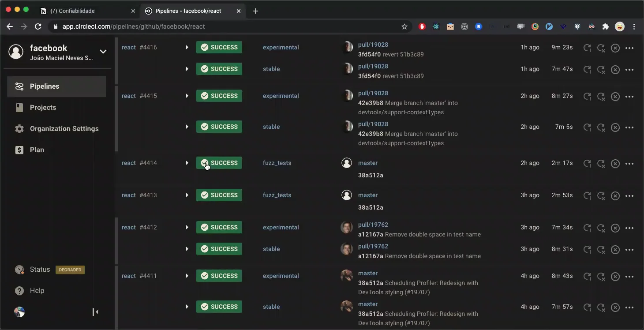Rerun the #4416 experimental workflow from start
The height and width of the screenshot is (330, 644).
pos(587,48)
